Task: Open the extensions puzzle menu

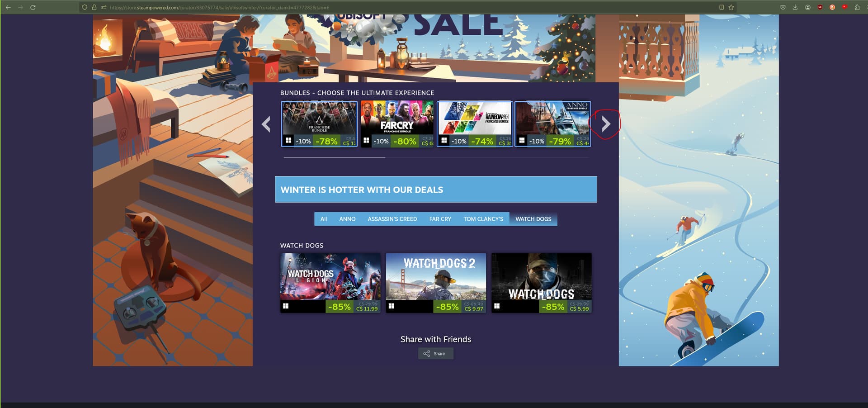Action: tap(857, 7)
